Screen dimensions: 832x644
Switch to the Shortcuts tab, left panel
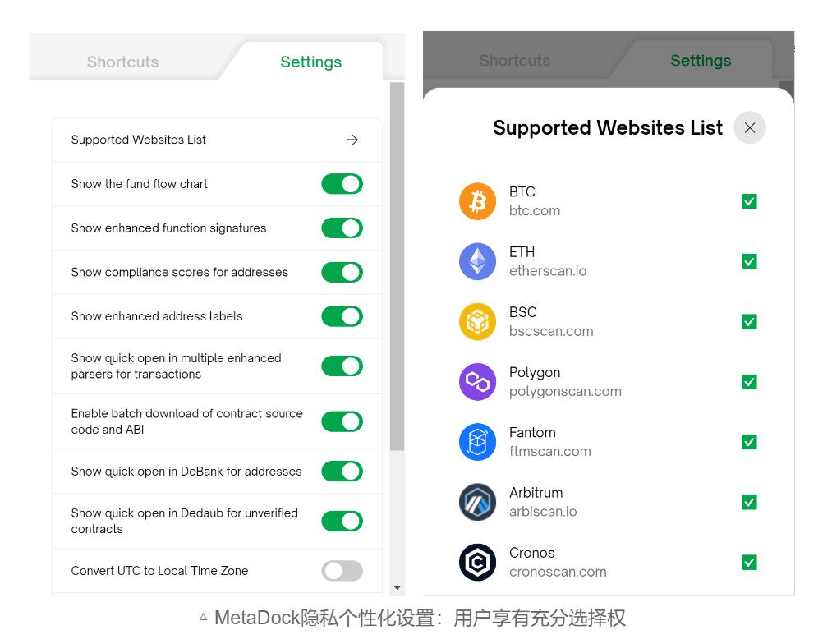click(123, 62)
